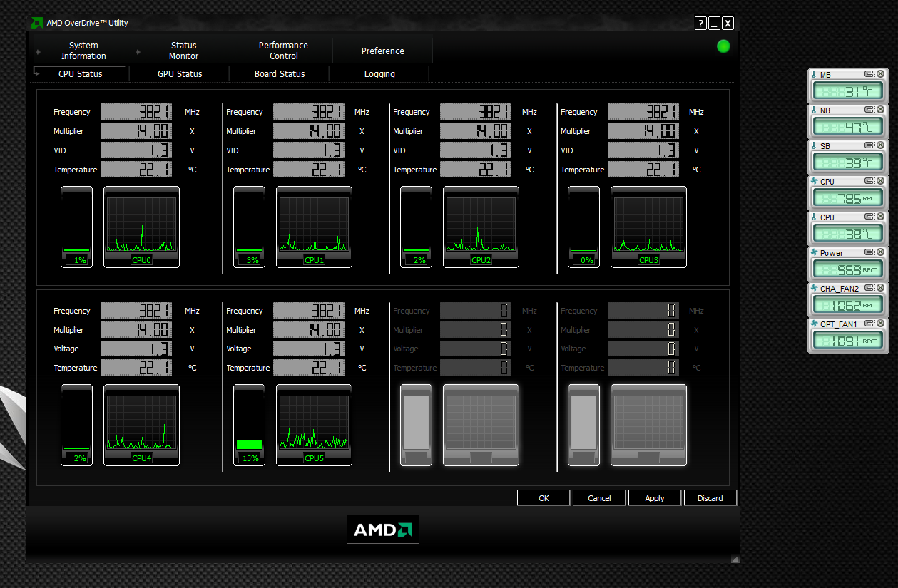Viewport: 898px width, 588px height.
Task: Click the Discard button
Action: coord(710,498)
